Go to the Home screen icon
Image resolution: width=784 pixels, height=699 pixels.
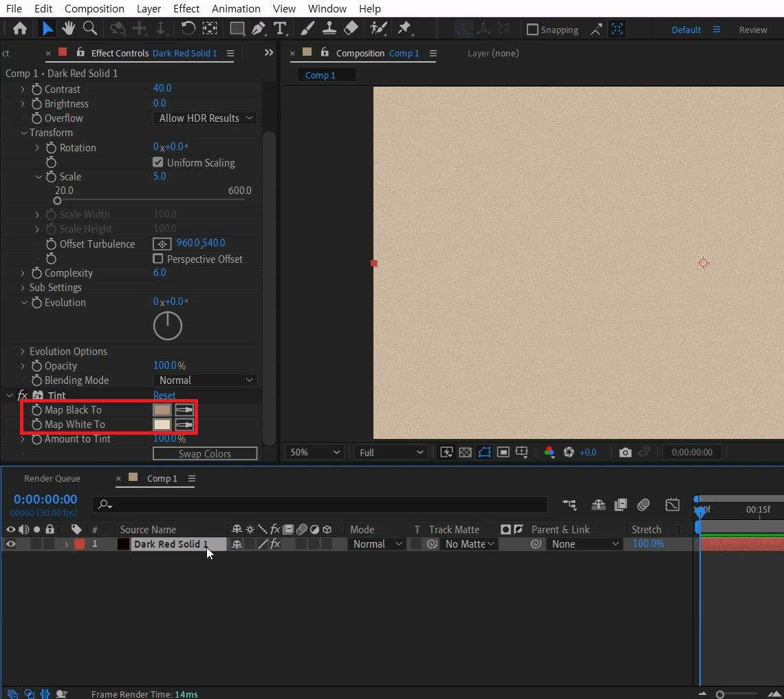pyautogui.click(x=20, y=28)
